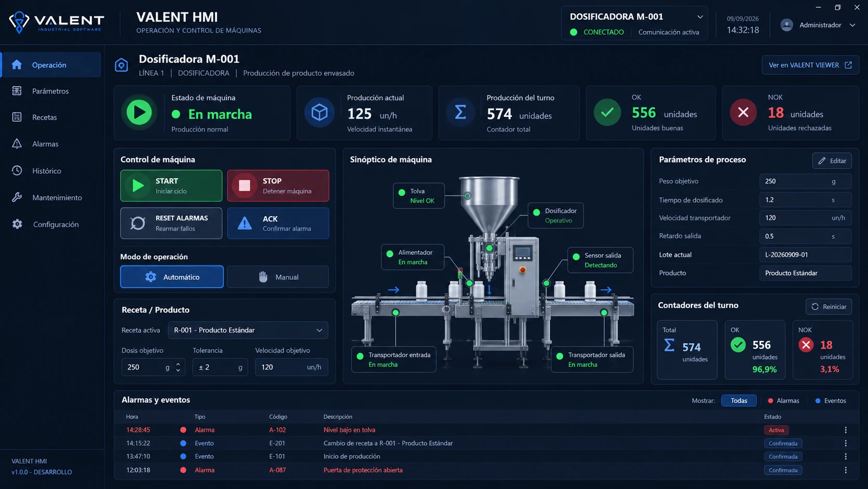Filter the list to Eventos only

[831, 401]
